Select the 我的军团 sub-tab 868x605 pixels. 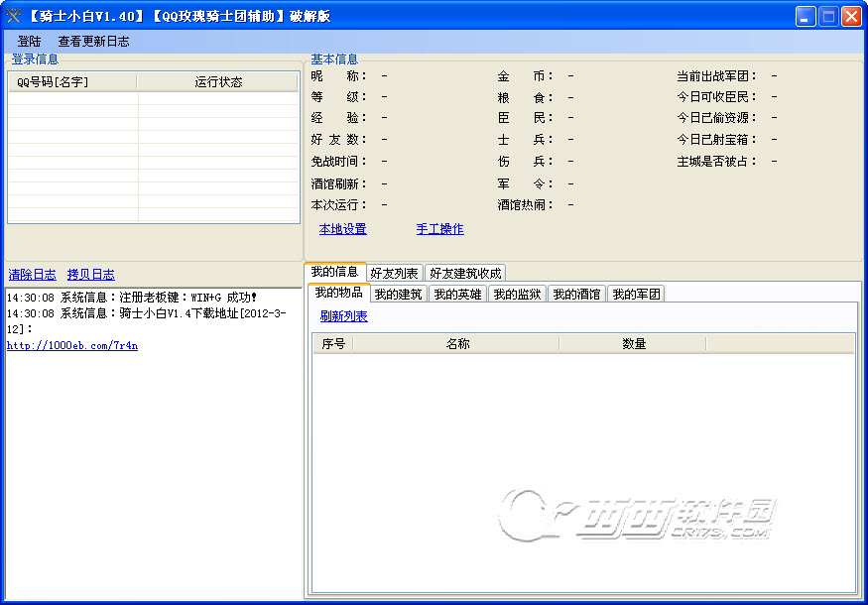click(636, 294)
